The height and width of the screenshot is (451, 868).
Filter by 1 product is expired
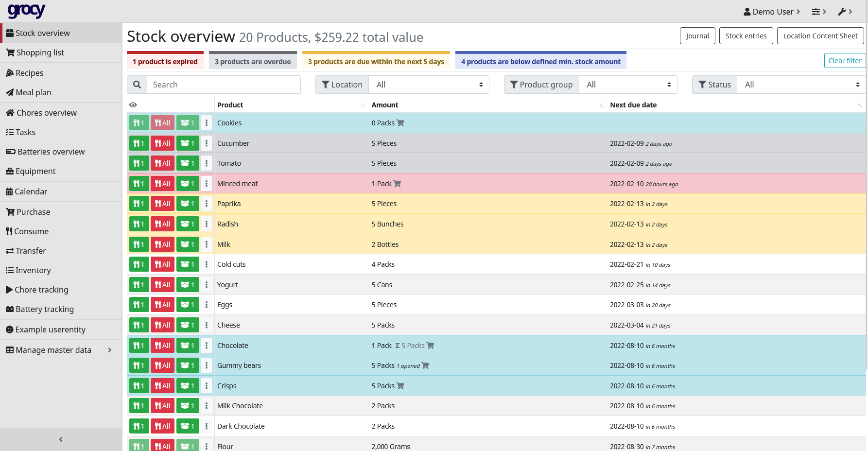click(165, 62)
